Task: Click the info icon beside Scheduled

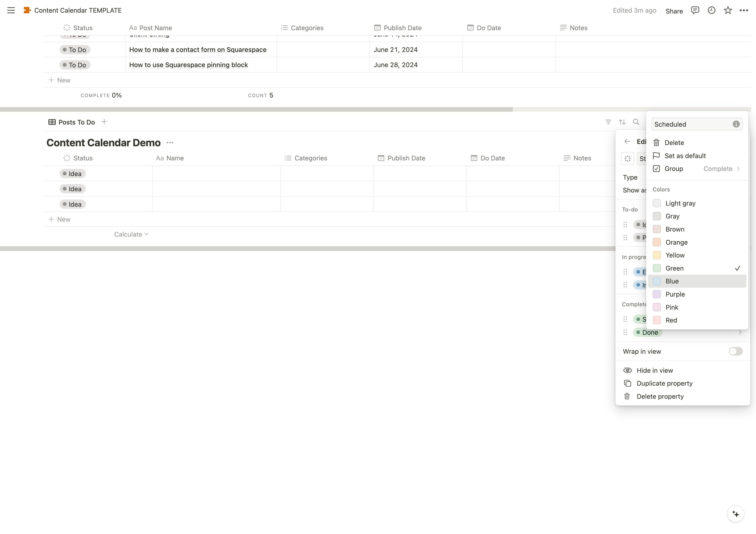Action: (x=736, y=124)
